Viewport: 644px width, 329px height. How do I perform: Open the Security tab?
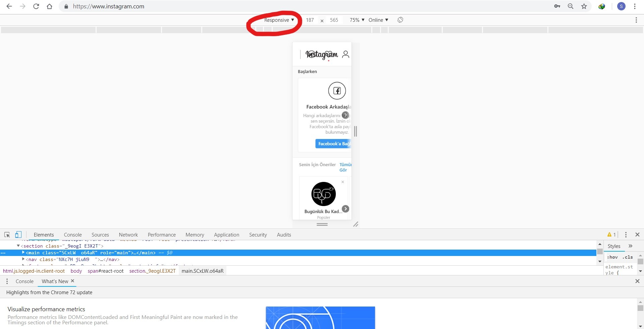258,235
